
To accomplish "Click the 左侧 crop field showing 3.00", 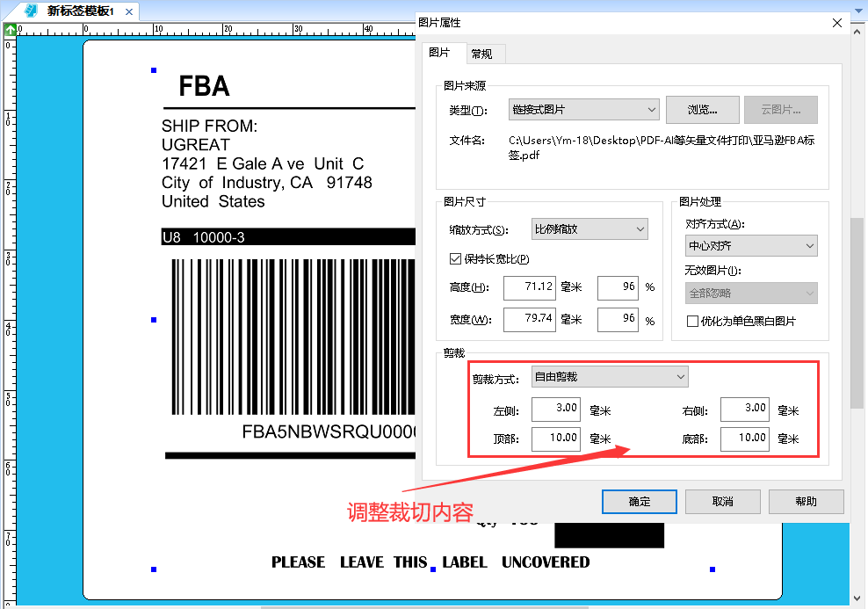I will 556,409.
